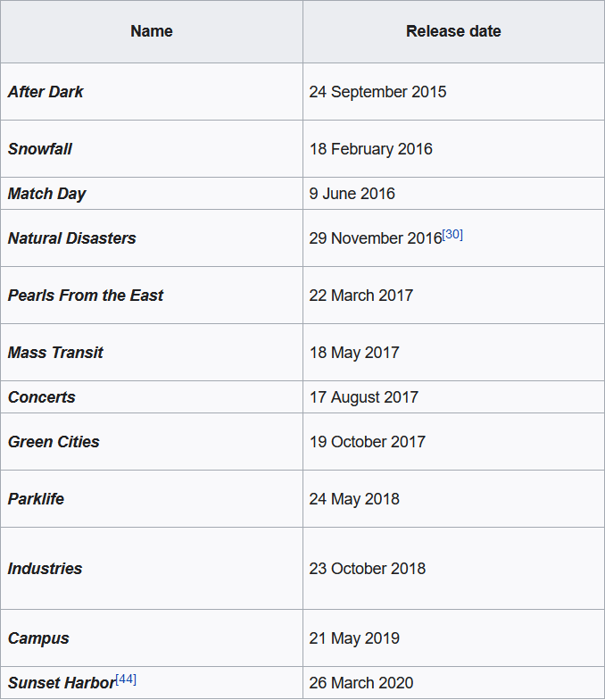
Task: Click the Mass Transit name cell
Action: (152, 352)
